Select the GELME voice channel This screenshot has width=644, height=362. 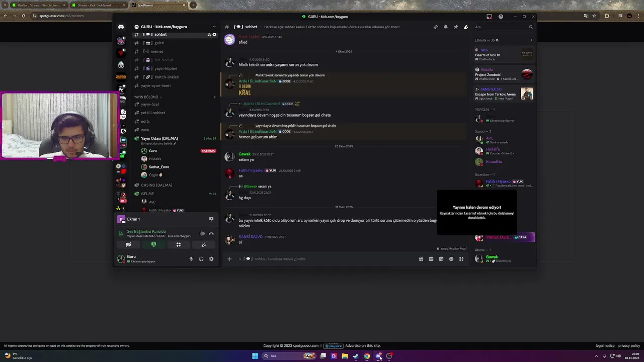click(175, 194)
